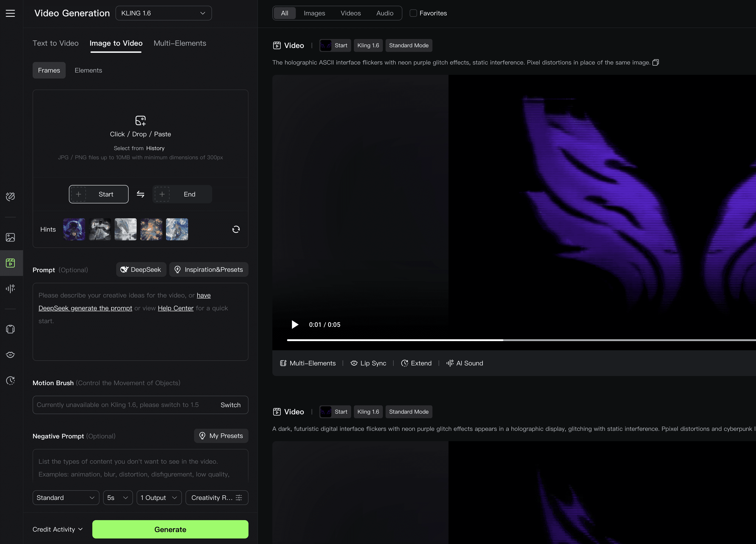The image size is (756, 544).
Task: Choose the fourth hint thumbnail
Action: click(x=151, y=229)
